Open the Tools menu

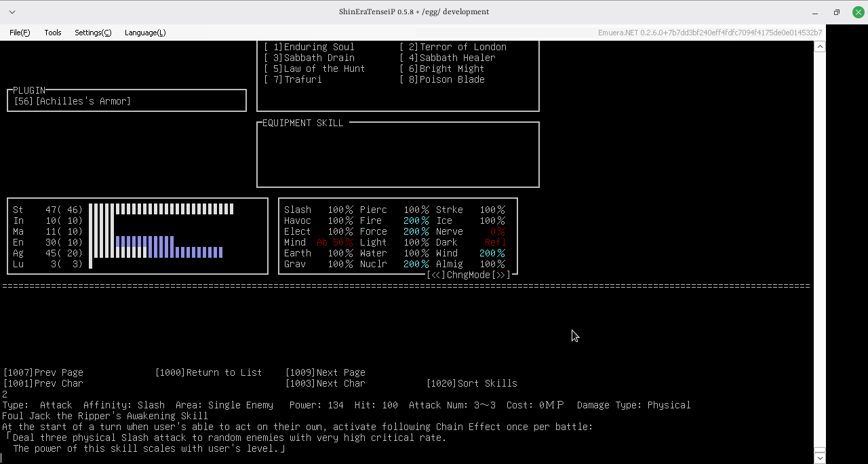point(53,33)
